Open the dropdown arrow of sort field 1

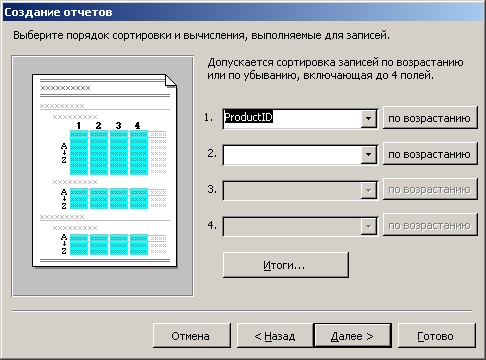(368, 119)
